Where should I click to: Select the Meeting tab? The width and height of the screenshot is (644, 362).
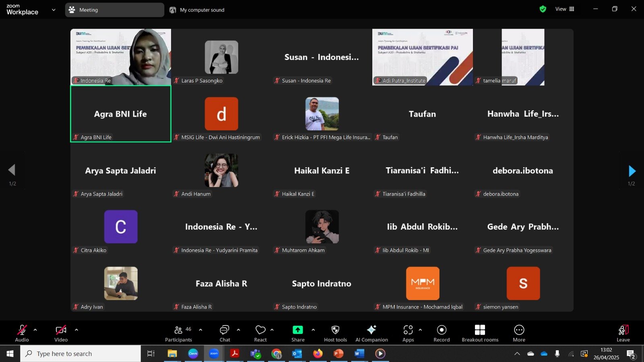click(114, 10)
